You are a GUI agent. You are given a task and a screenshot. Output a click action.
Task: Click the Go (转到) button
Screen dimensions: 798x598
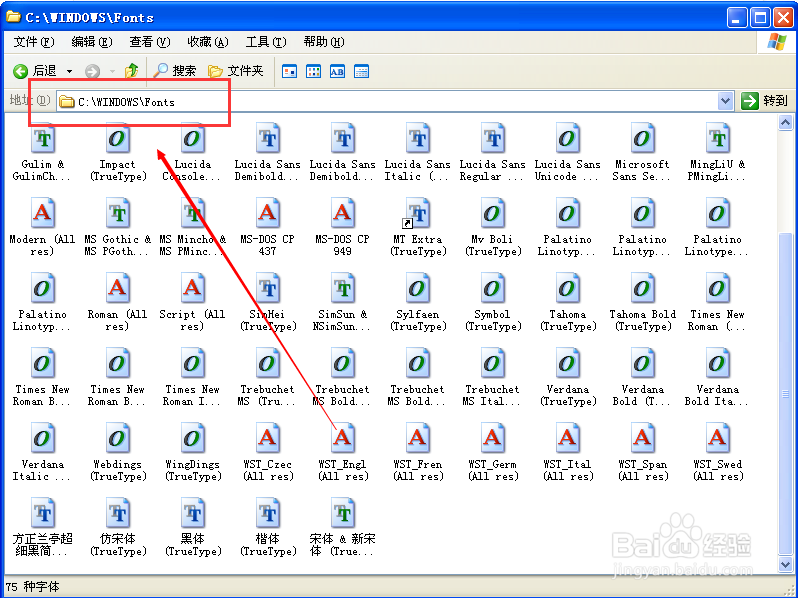tap(764, 101)
